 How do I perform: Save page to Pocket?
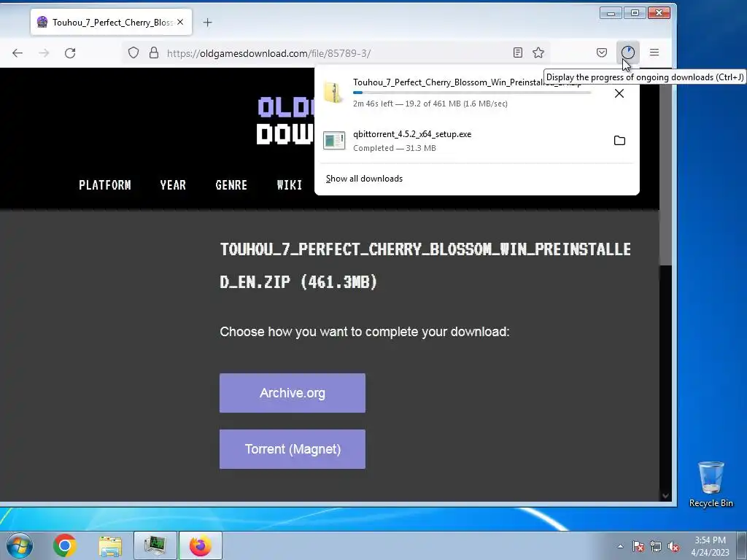tap(602, 52)
